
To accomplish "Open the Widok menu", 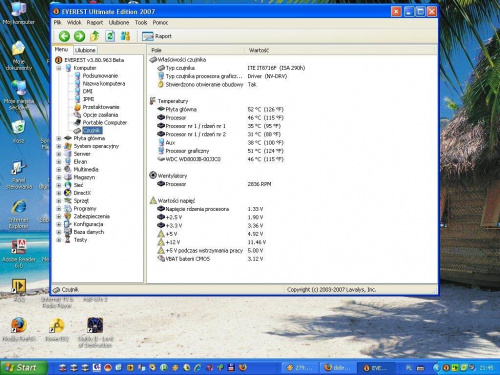I will pyautogui.click(x=74, y=22).
